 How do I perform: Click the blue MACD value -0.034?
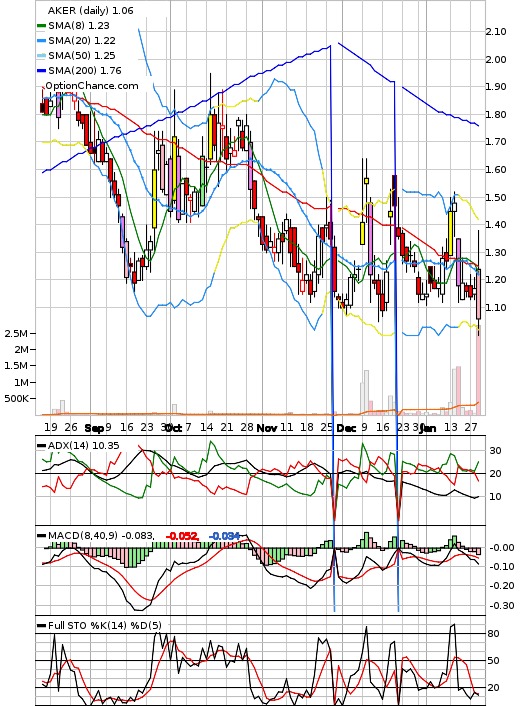click(x=224, y=536)
